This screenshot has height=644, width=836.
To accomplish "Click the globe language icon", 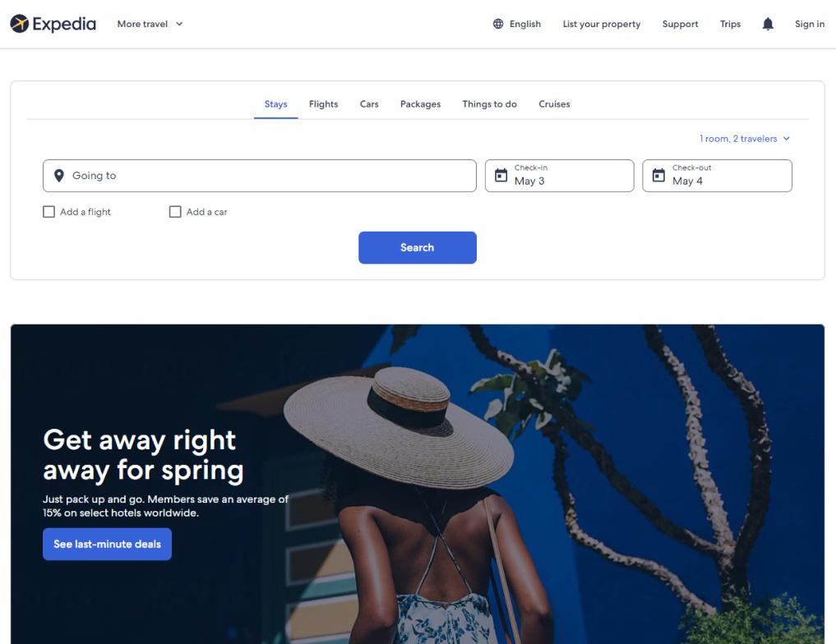I will click(x=497, y=24).
